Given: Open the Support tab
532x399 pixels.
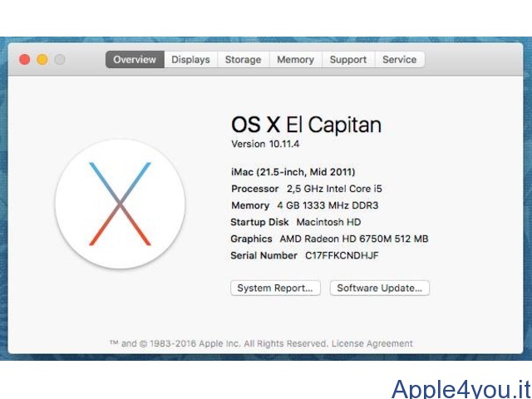Looking at the screenshot, I should (348, 60).
